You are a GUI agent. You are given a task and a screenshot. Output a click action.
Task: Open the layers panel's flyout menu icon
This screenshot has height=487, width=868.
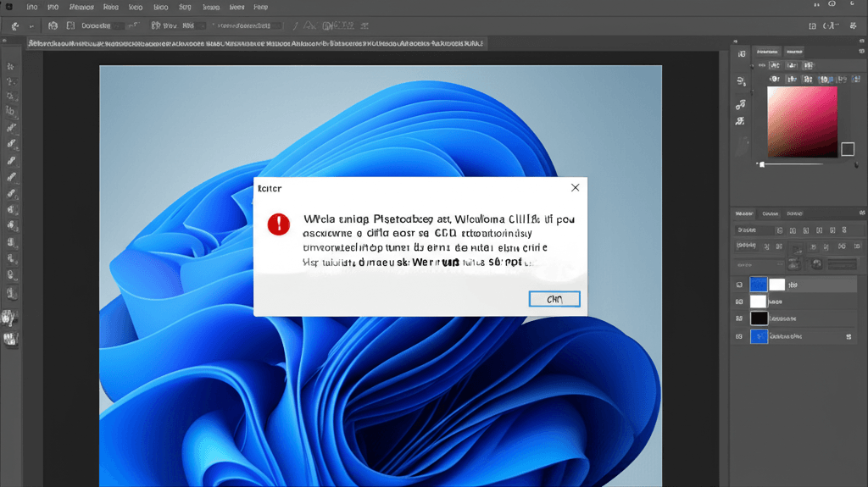point(862,213)
